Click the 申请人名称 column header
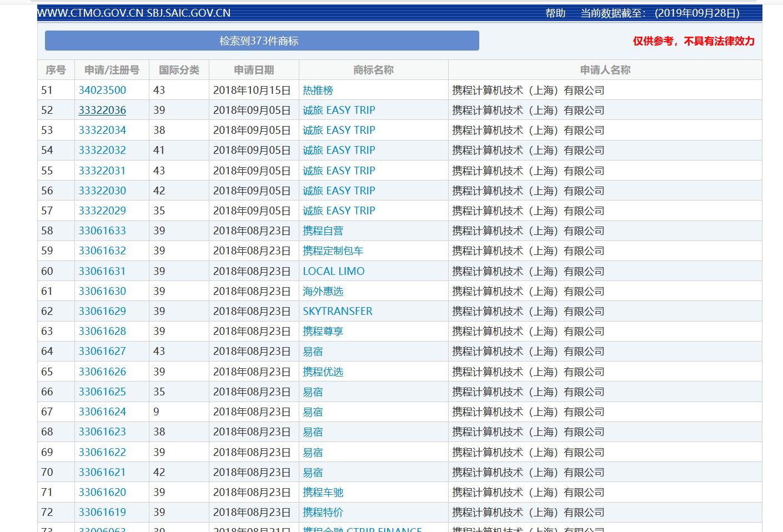783x532 pixels. coord(605,70)
